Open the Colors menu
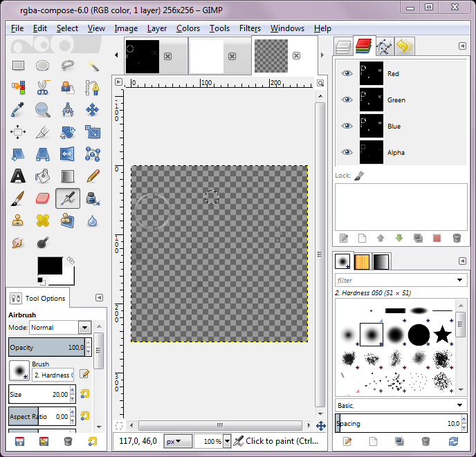The width and height of the screenshot is (476, 457). point(187,28)
